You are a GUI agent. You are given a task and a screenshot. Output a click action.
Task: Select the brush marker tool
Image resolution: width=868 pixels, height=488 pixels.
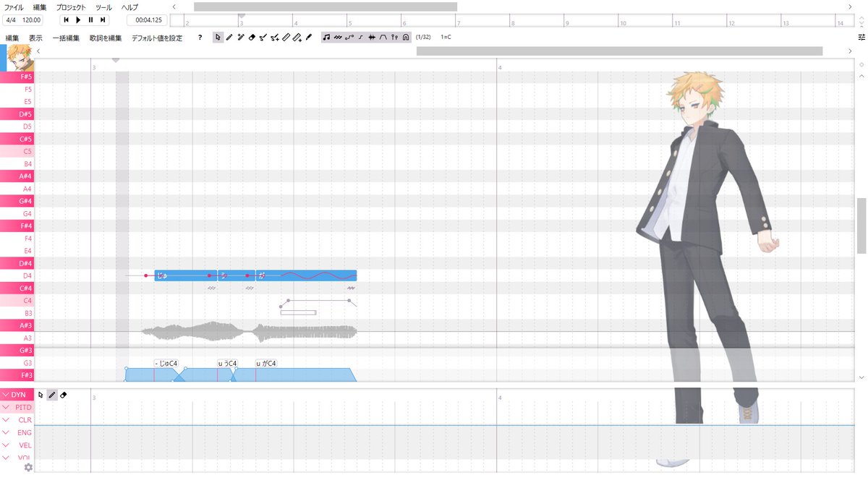pyautogui.click(x=309, y=37)
